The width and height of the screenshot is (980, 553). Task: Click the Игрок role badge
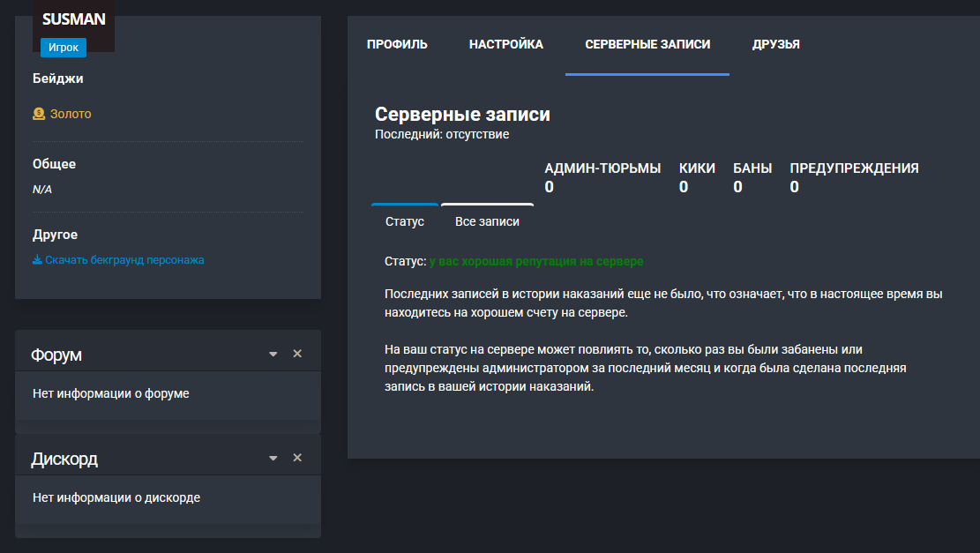pyautogui.click(x=64, y=48)
